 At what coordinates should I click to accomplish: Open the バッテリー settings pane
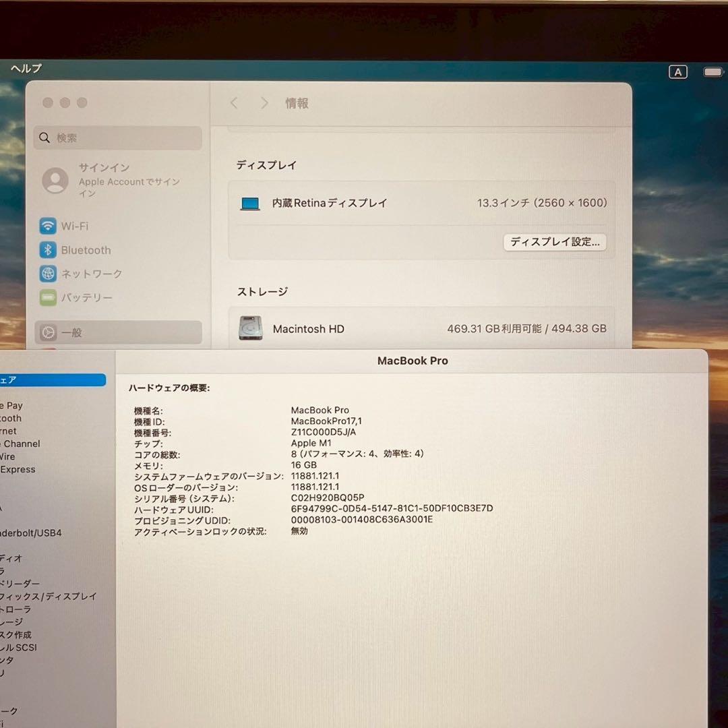(x=86, y=297)
